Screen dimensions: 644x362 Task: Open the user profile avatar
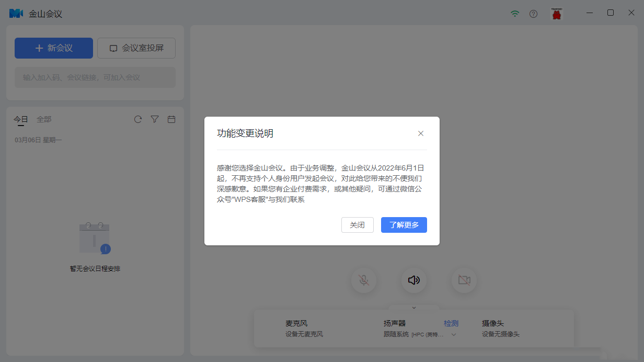[557, 14]
